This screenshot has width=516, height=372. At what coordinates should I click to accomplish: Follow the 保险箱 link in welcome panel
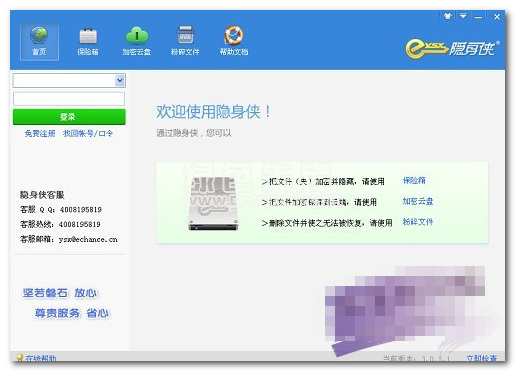[414, 181]
